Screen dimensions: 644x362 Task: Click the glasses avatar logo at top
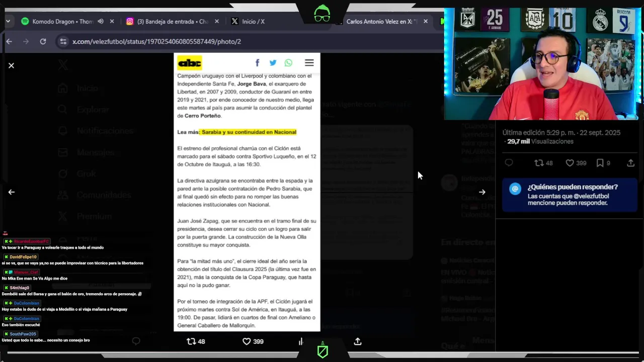322,13
